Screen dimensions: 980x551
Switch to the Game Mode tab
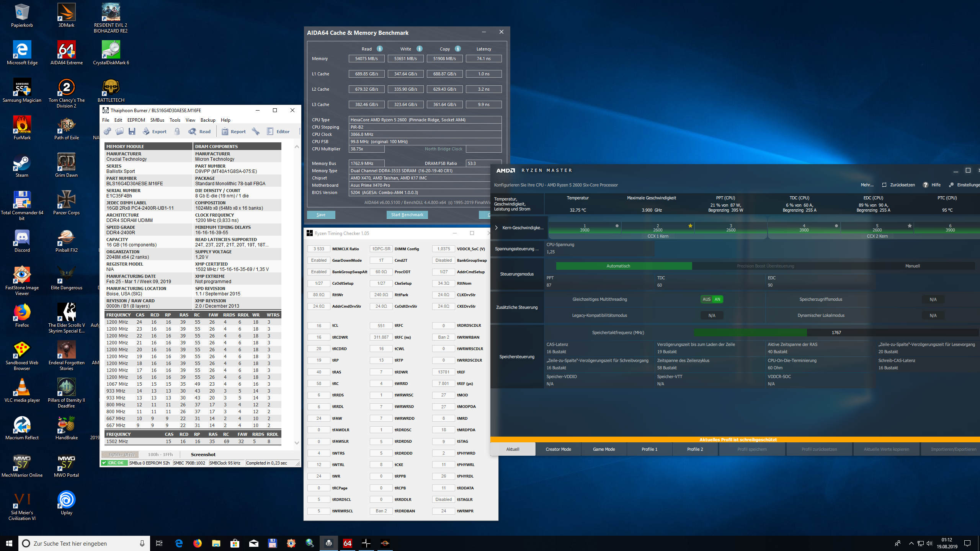click(x=604, y=449)
